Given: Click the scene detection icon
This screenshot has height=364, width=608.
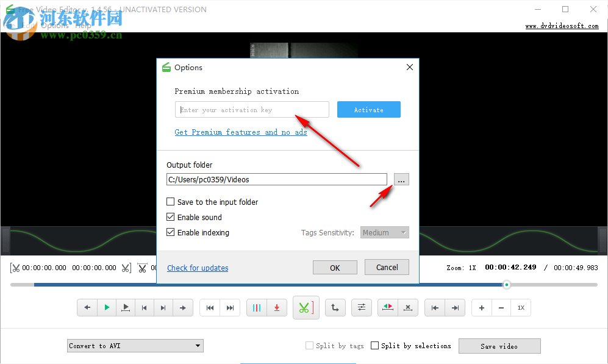Looking at the screenshot, I should (x=257, y=307).
